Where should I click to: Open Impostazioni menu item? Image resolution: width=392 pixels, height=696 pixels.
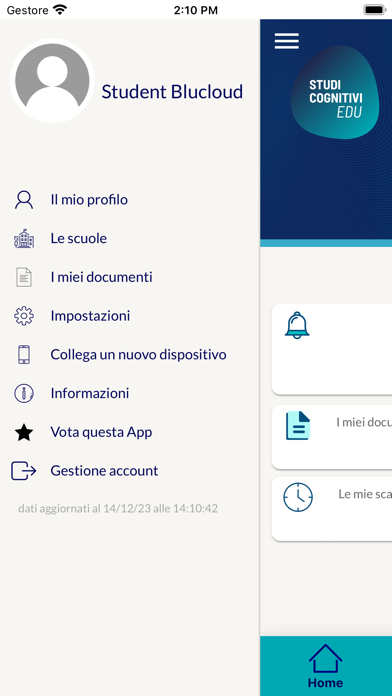coord(90,316)
